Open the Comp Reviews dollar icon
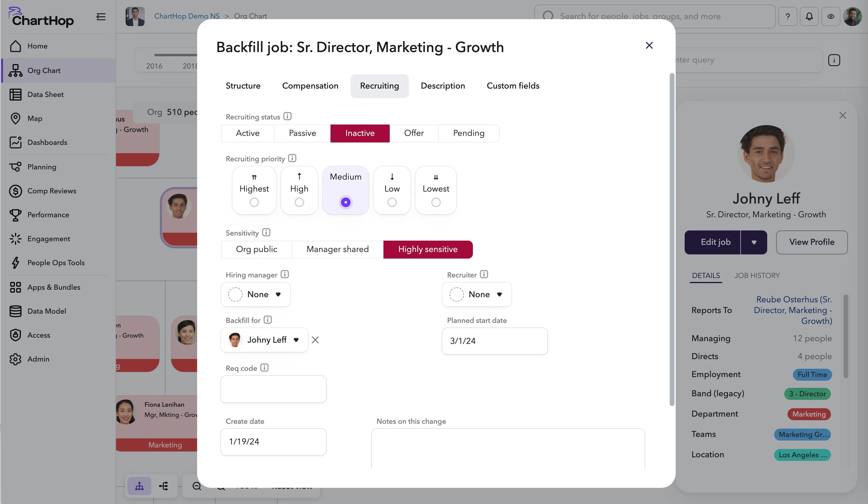The width and height of the screenshot is (868, 504). click(16, 191)
